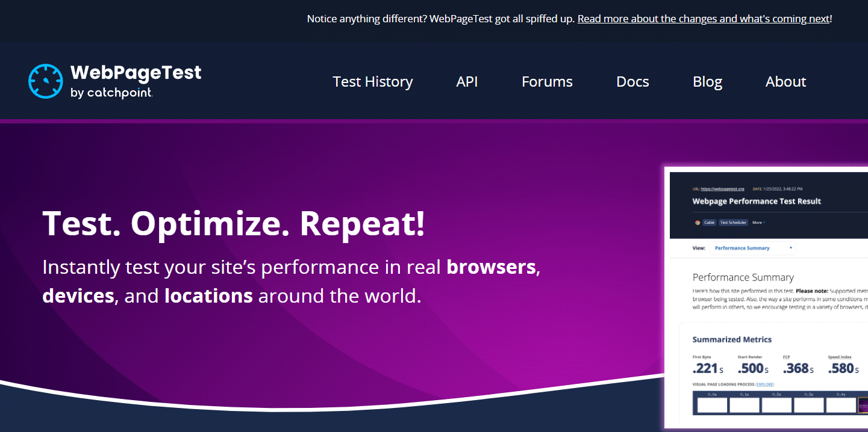Click the 'Test. Optimize. Repeat!' headline
The width and height of the screenshot is (868, 432).
(x=234, y=223)
